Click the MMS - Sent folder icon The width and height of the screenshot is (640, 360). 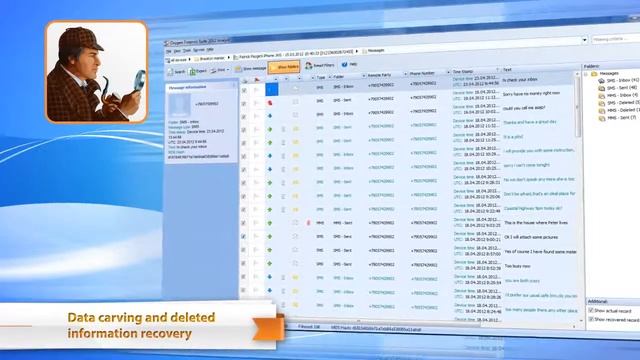[x=602, y=118]
